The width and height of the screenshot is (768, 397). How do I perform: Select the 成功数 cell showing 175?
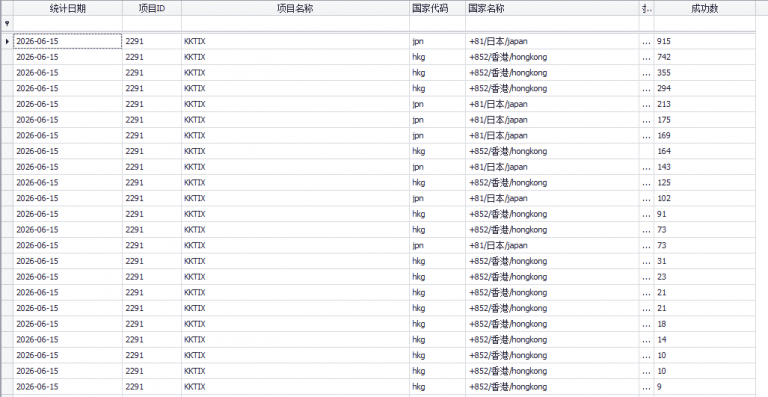coord(704,120)
